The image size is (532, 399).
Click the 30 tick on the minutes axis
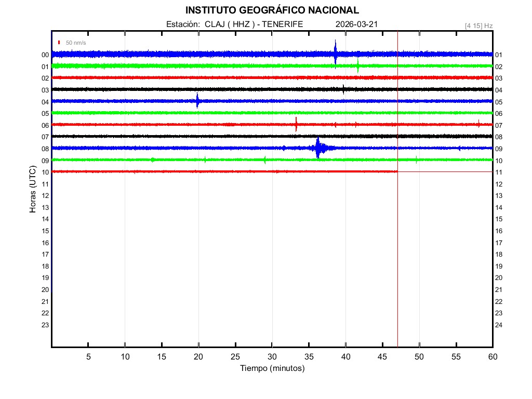(272, 356)
